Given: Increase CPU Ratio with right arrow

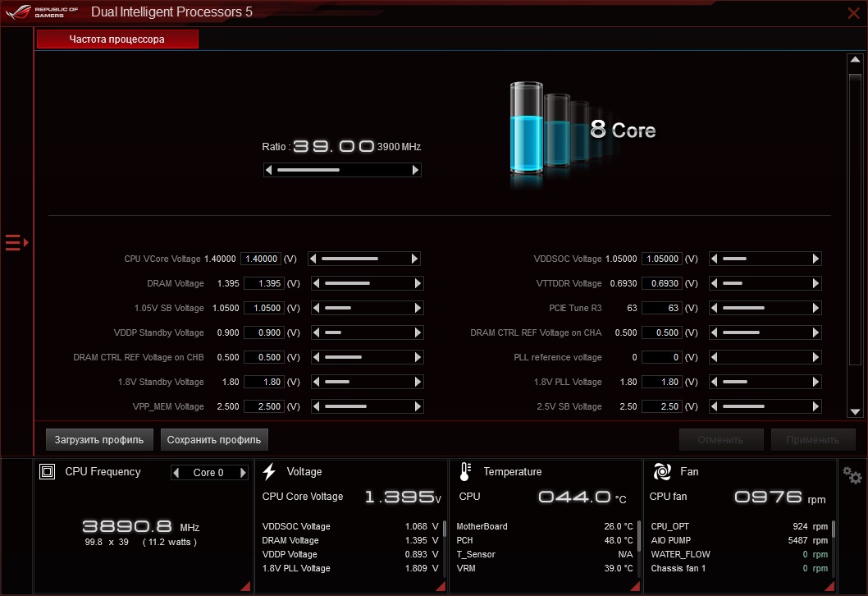Looking at the screenshot, I should 415,170.
